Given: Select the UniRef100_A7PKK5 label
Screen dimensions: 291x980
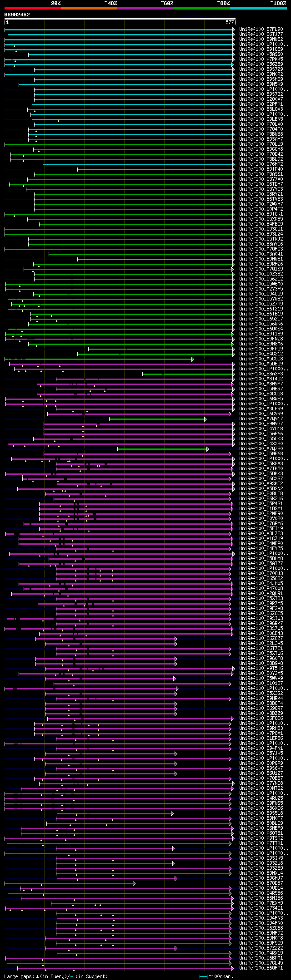Looking at the screenshot, I should (261, 59).
